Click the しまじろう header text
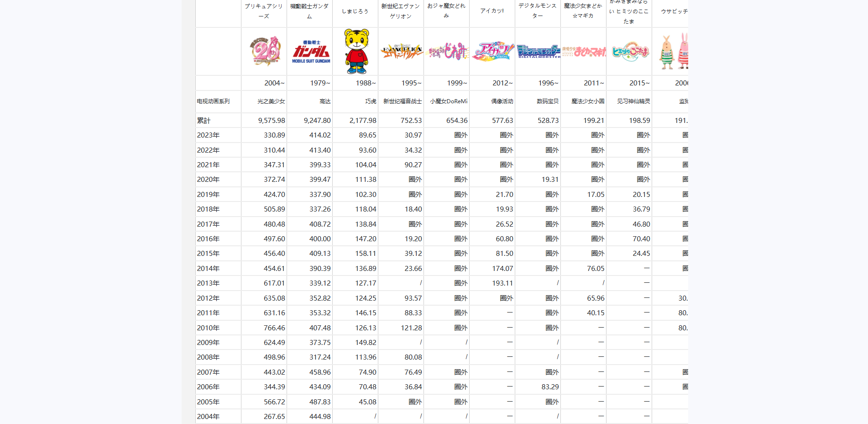Viewport: 868px width, 424px height. tap(355, 11)
